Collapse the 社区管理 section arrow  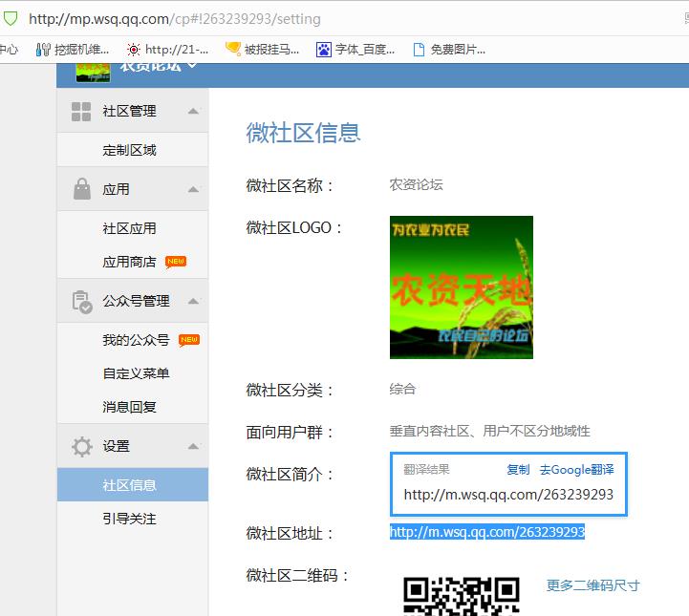coord(193,112)
